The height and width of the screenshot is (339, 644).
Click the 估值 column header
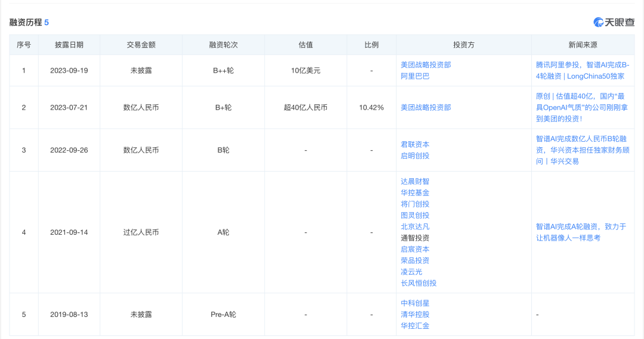(x=305, y=45)
